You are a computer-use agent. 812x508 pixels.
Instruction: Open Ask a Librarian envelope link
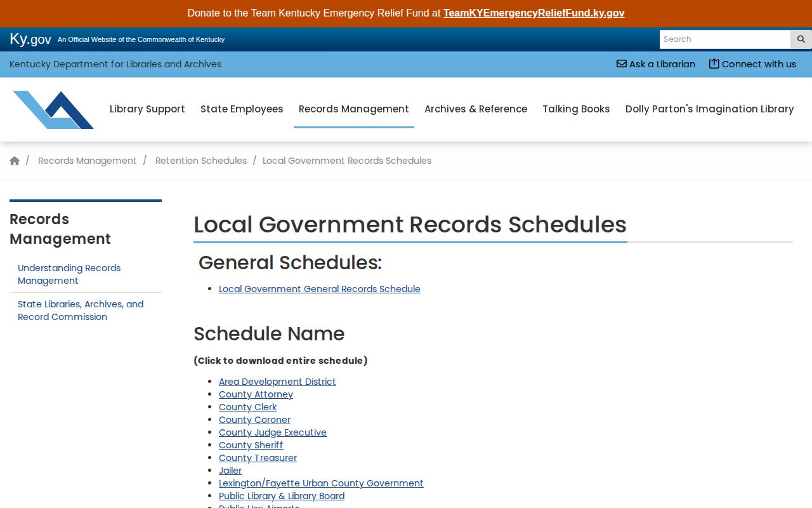656,64
